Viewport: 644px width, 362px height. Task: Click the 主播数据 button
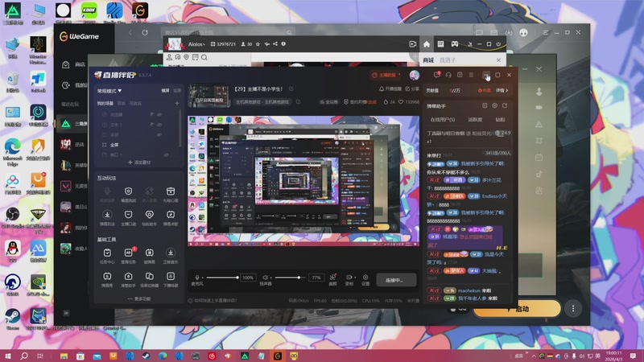tap(384, 75)
